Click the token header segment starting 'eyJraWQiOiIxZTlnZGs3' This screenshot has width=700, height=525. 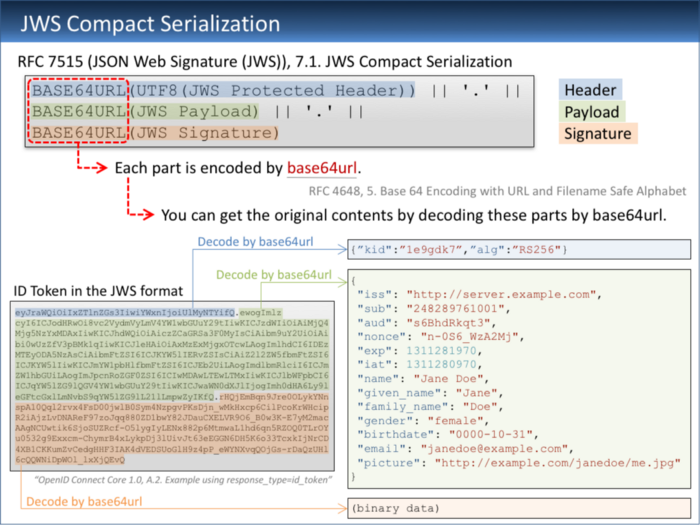[125, 312]
